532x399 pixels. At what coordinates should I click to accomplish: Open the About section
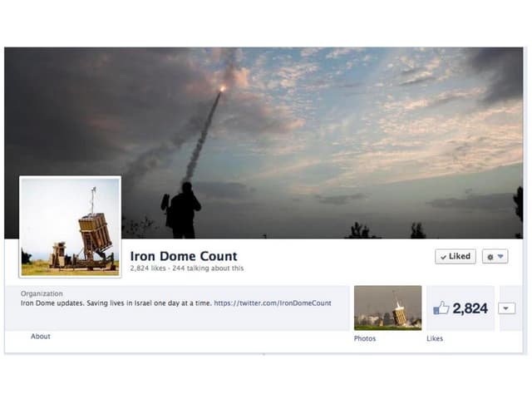(41, 337)
